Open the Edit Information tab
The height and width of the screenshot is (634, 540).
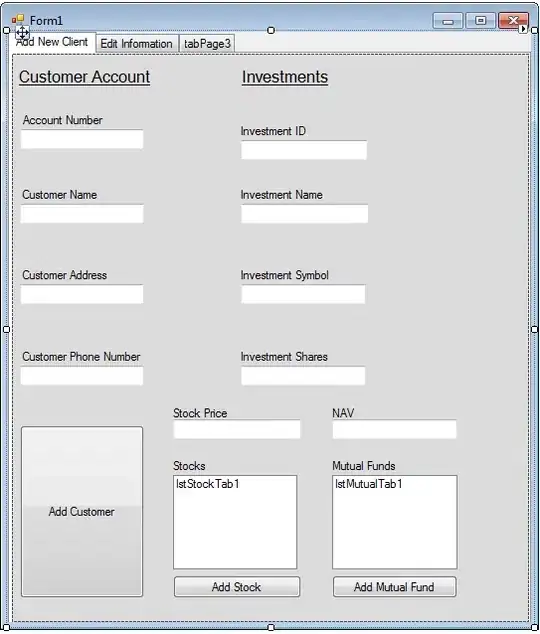point(137,44)
